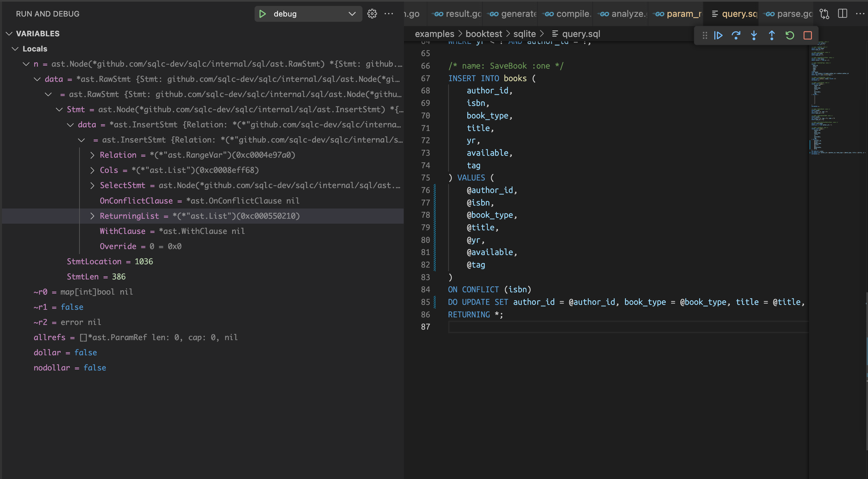Collapse the VARIABLES section
This screenshot has width=868, height=479.
tap(10, 34)
